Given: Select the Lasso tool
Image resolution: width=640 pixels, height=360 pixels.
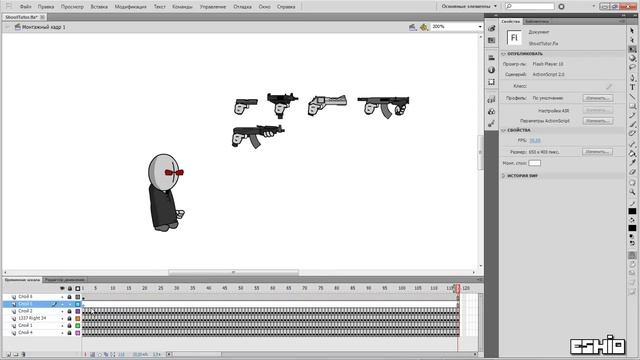Looking at the screenshot, I should pyautogui.click(x=632, y=67).
